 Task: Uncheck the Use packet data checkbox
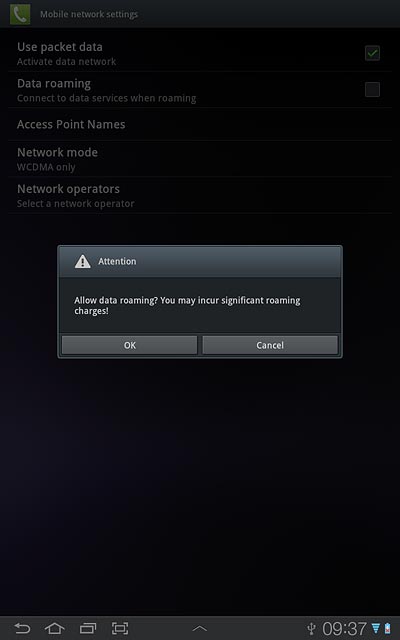372,53
